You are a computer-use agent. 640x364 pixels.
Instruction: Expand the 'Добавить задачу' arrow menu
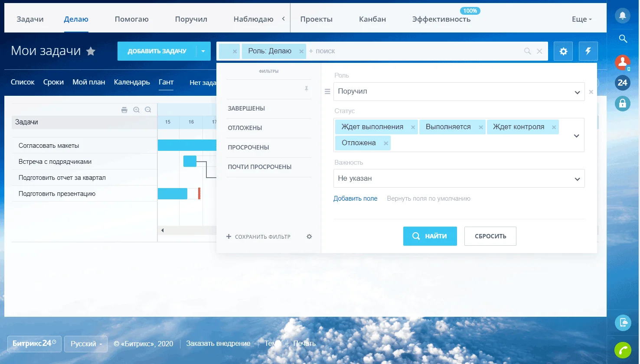point(203,51)
